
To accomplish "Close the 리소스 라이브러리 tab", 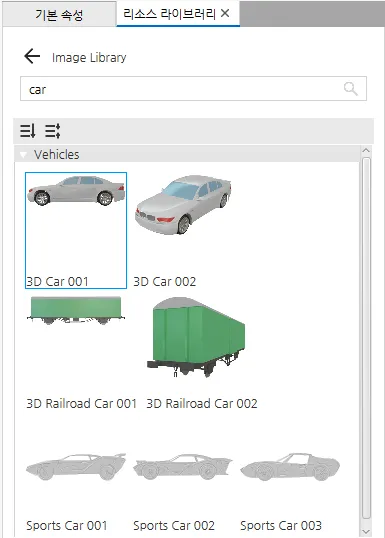I will (225, 13).
